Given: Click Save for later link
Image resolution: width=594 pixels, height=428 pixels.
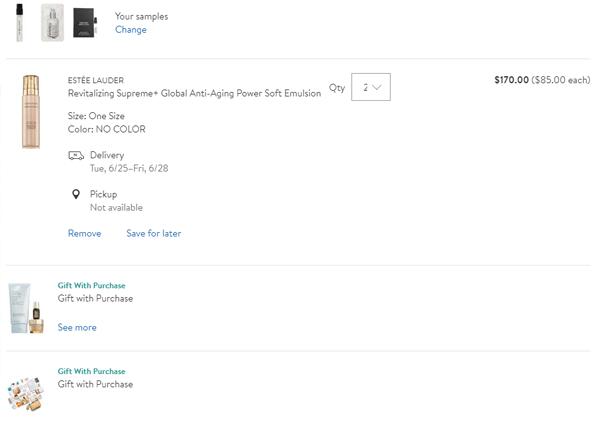Looking at the screenshot, I should click(153, 233).
